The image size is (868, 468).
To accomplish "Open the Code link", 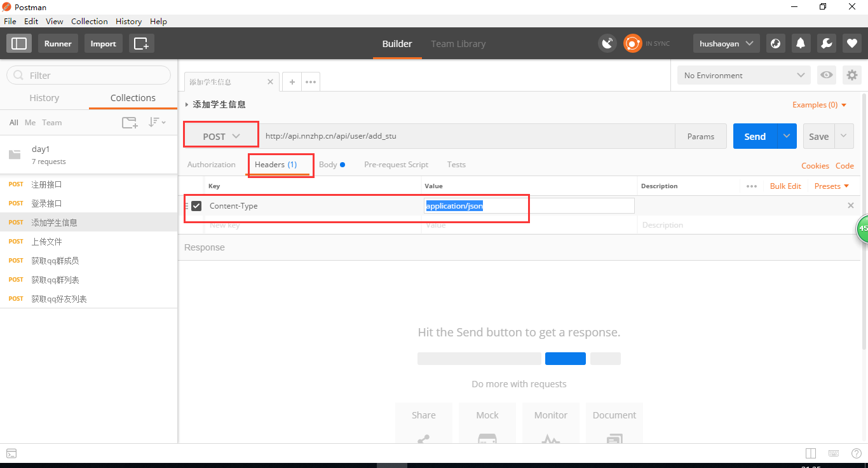I will coord(844,165).
